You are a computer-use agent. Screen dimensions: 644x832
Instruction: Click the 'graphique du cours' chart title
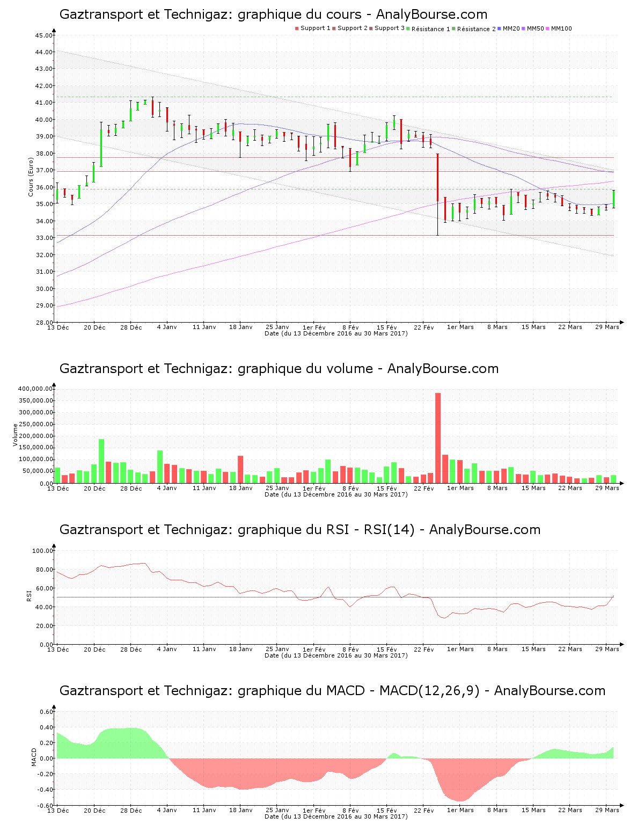(x=274, y=14)
